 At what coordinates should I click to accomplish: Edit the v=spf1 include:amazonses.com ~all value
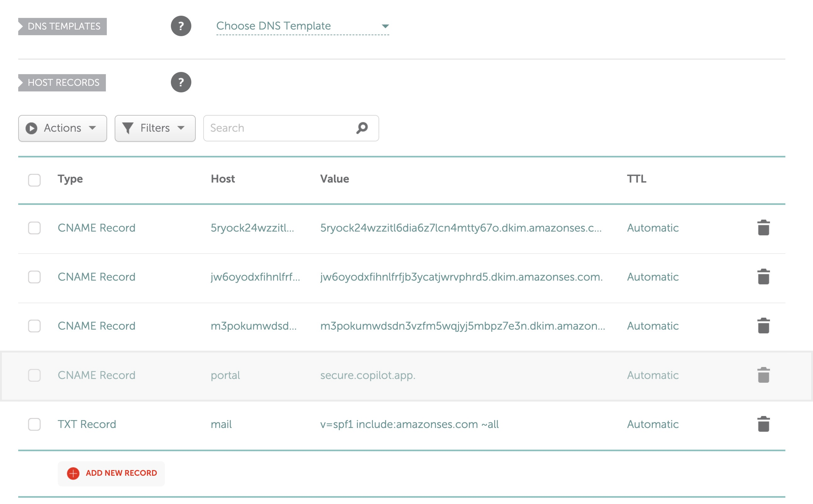click(409, 424)
